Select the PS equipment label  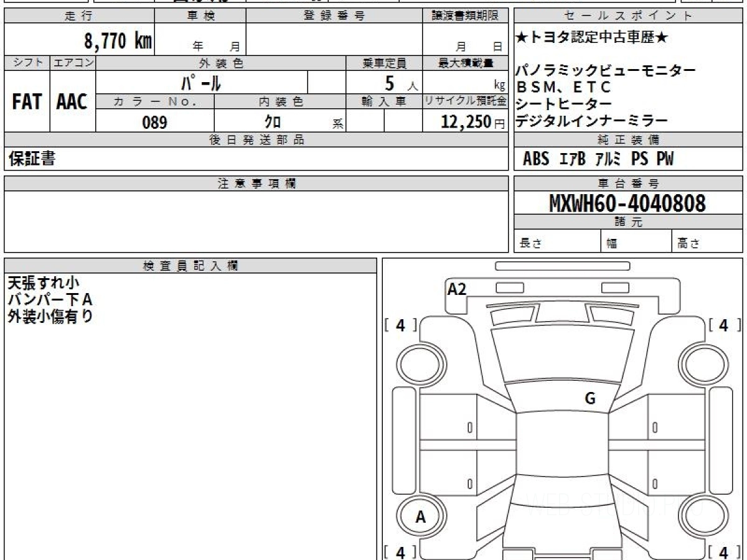pos(639,159)
